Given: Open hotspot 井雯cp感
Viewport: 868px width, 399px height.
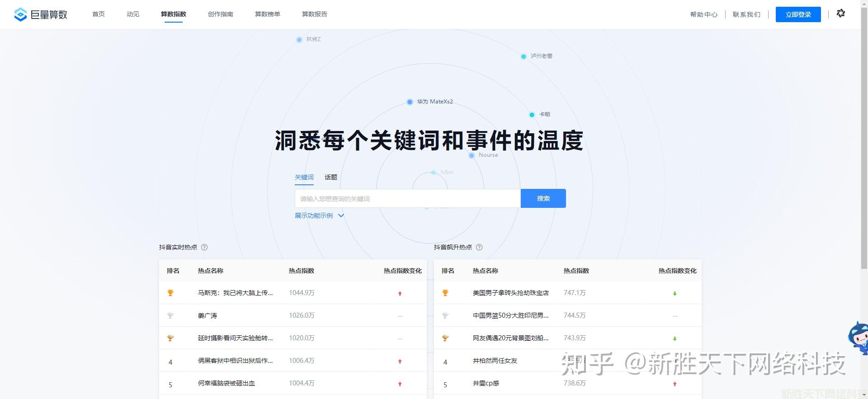Looking at the screenshot, I should [486, 383].
